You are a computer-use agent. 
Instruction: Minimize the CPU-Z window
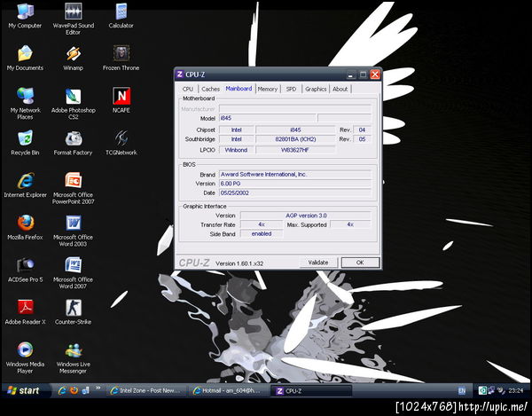[x=351, y=75]
